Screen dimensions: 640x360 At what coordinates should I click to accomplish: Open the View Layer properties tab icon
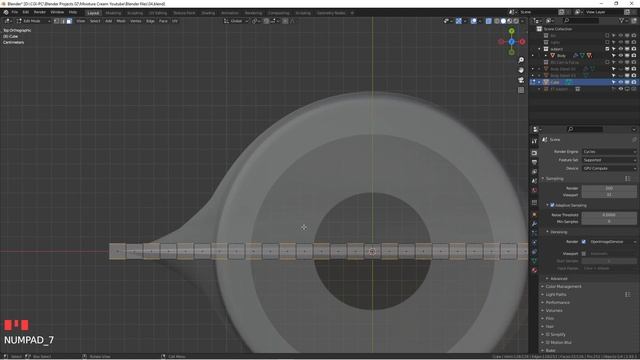534,171
